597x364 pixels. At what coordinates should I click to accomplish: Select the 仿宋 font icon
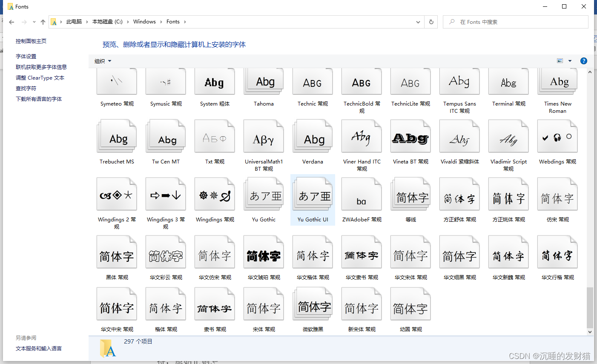557,194
